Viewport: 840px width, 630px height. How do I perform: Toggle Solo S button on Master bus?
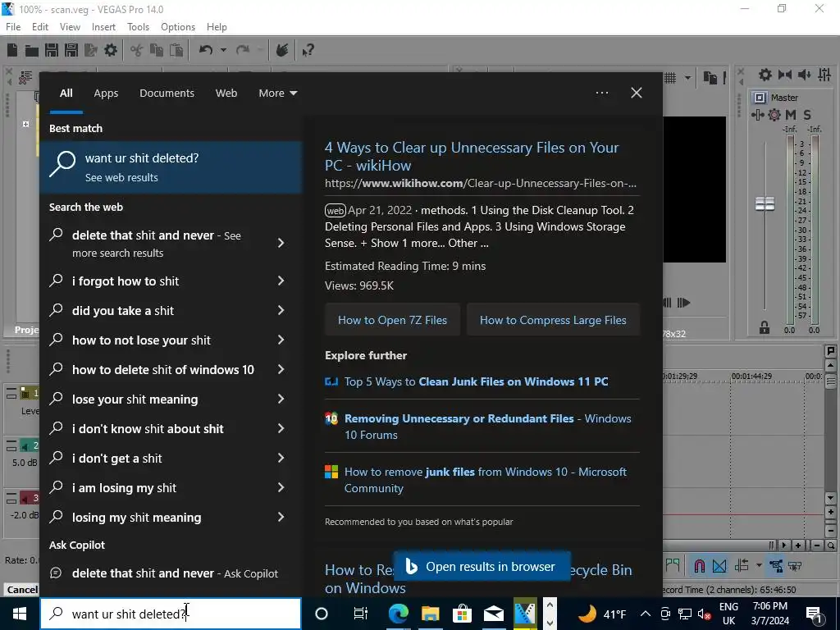[x=807, y=115]
